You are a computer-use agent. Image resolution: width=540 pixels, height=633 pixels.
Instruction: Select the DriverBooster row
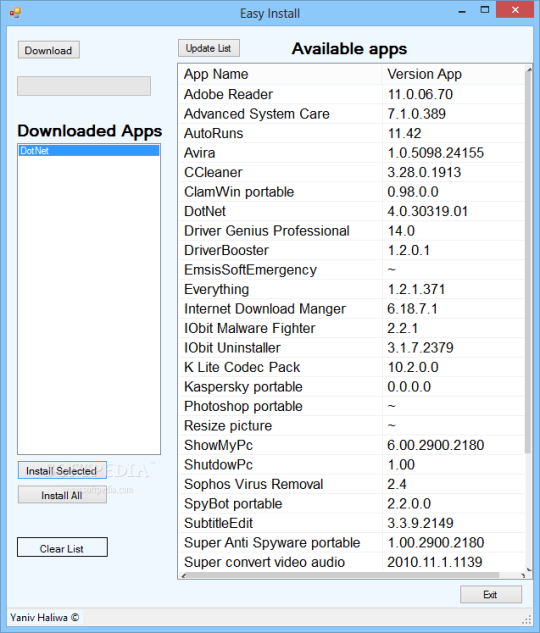[352, 250]
